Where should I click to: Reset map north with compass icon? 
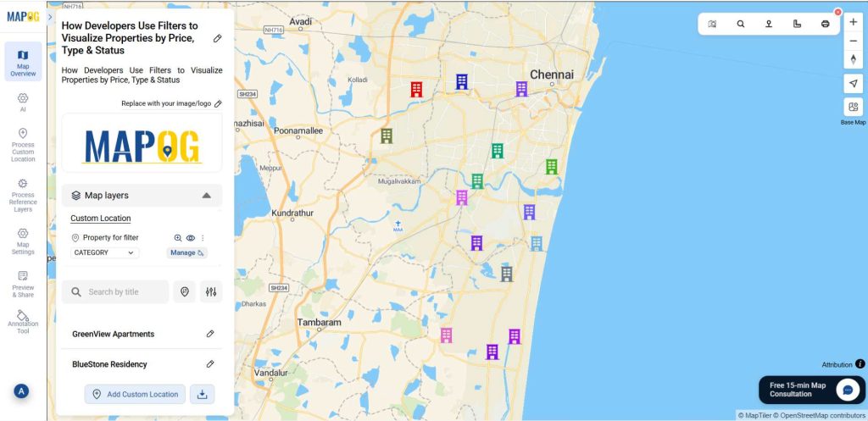click(x=853, y=59)
